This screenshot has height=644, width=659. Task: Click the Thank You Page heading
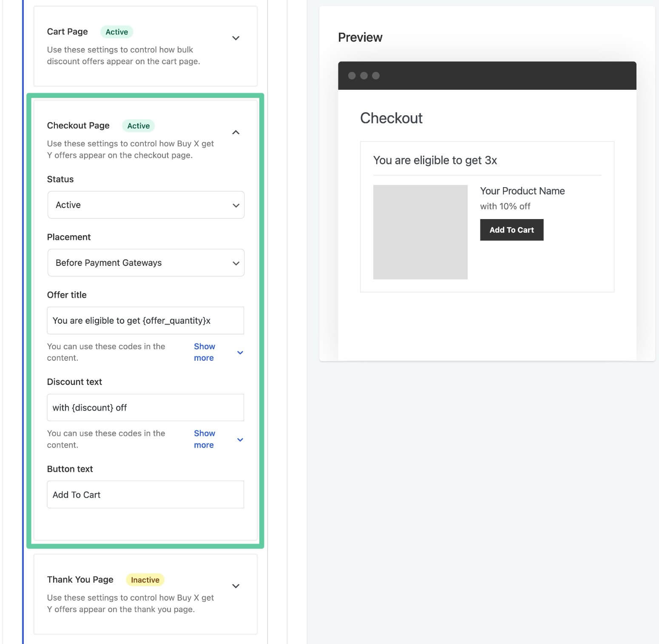coord(80,580)
